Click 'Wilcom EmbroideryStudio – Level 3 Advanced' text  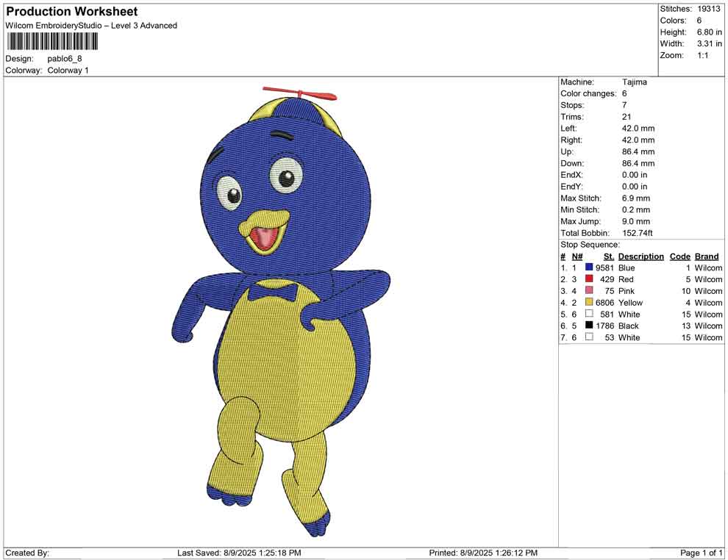click(91, 26)
